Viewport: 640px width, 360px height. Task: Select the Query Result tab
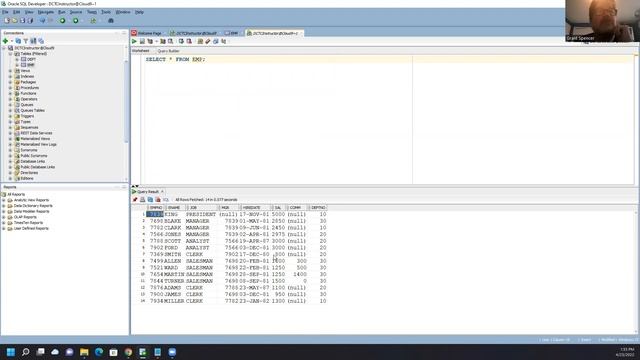(x=148, y=191)
